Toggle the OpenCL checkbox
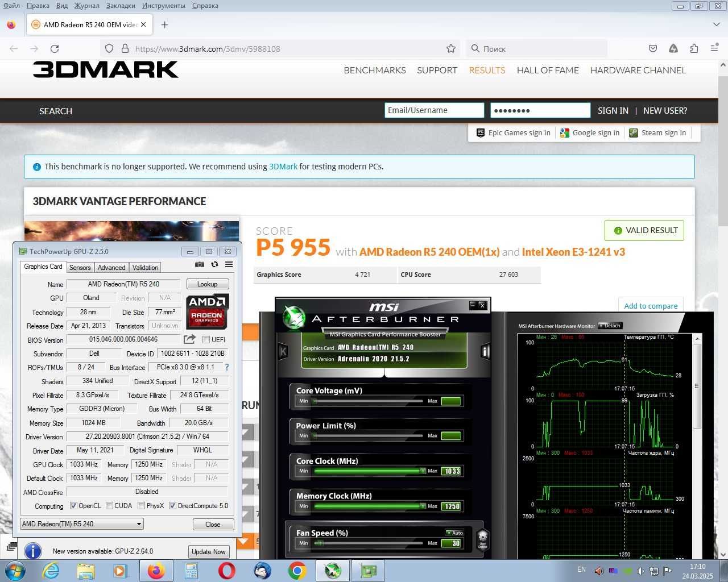This screenshot has width=728, height=582. coord(73,506)
